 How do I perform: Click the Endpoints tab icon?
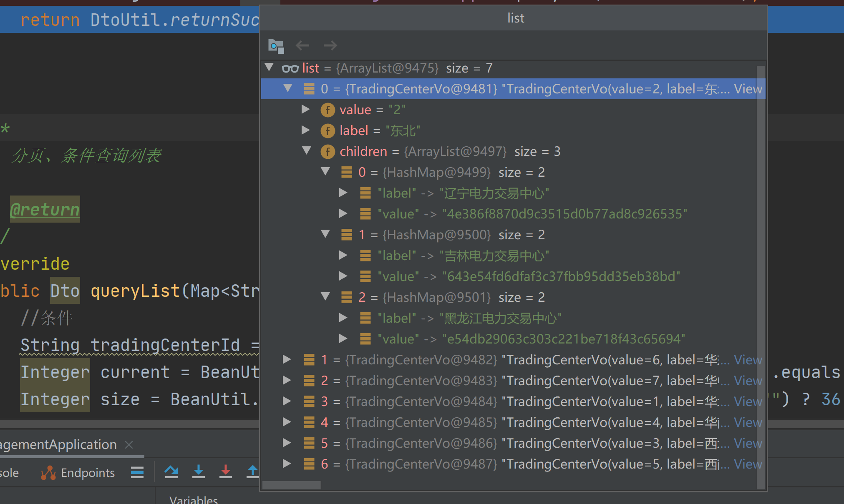pyautogui.click(x=48, y=473)
